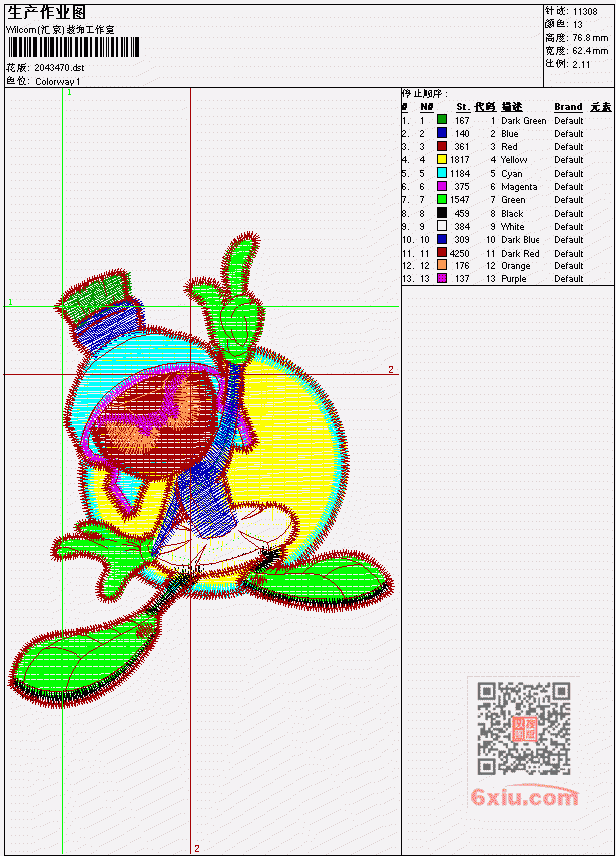Click the Dark Red description text
The width and height of the screenshot is (616, 856).
pos(520,253)
